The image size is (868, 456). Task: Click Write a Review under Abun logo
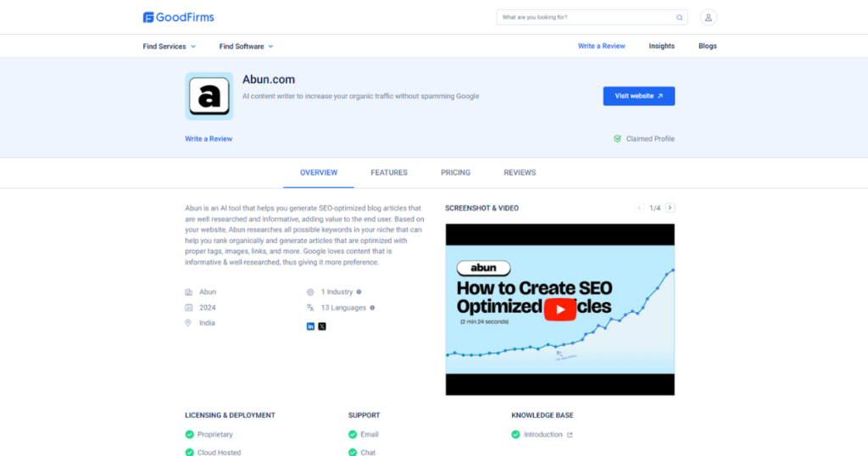209,139
